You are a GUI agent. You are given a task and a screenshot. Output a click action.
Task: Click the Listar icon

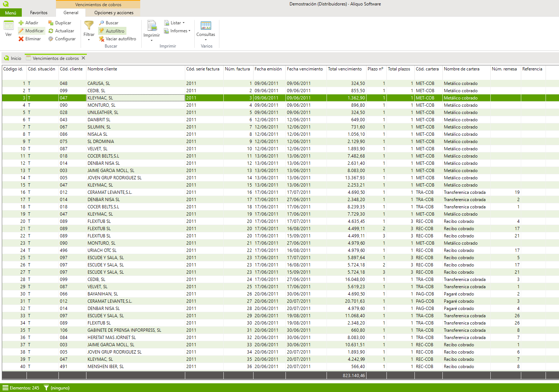coord(166,23)
